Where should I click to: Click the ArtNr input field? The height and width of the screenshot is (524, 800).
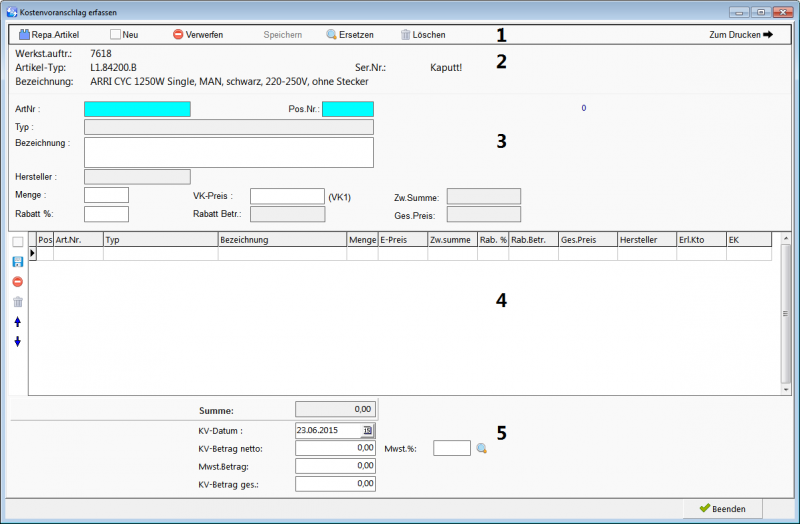click(x=137, y=109)
